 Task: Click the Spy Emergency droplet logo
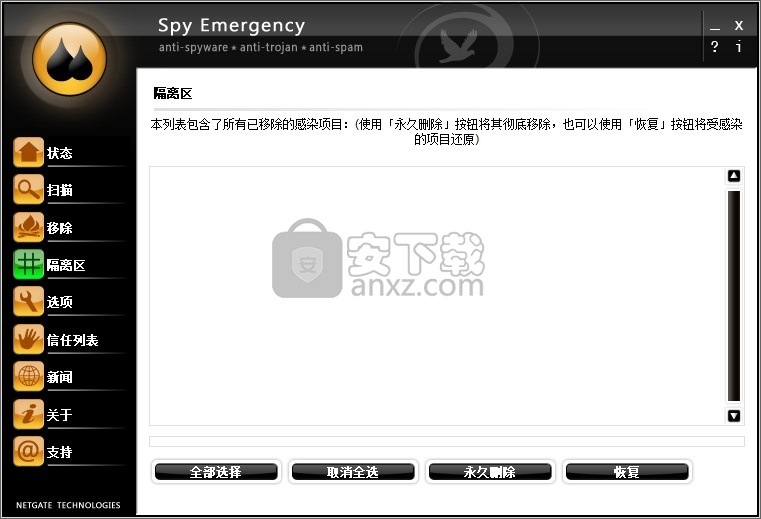pos(69,59)
